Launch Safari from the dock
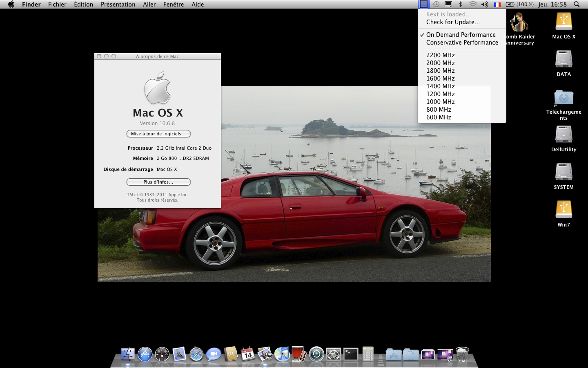The width and height of the screenshot is (588, 368). click(196, 354)
